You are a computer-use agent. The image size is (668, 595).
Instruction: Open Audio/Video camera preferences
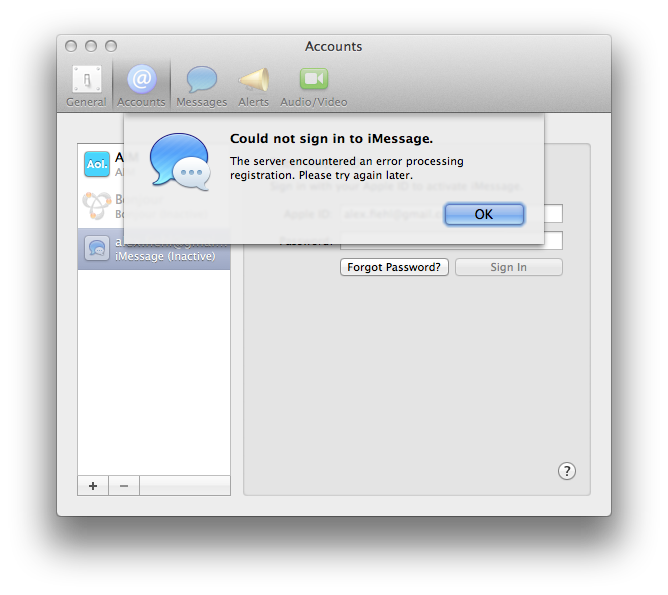pyautogui.click(x=314, y=86)
